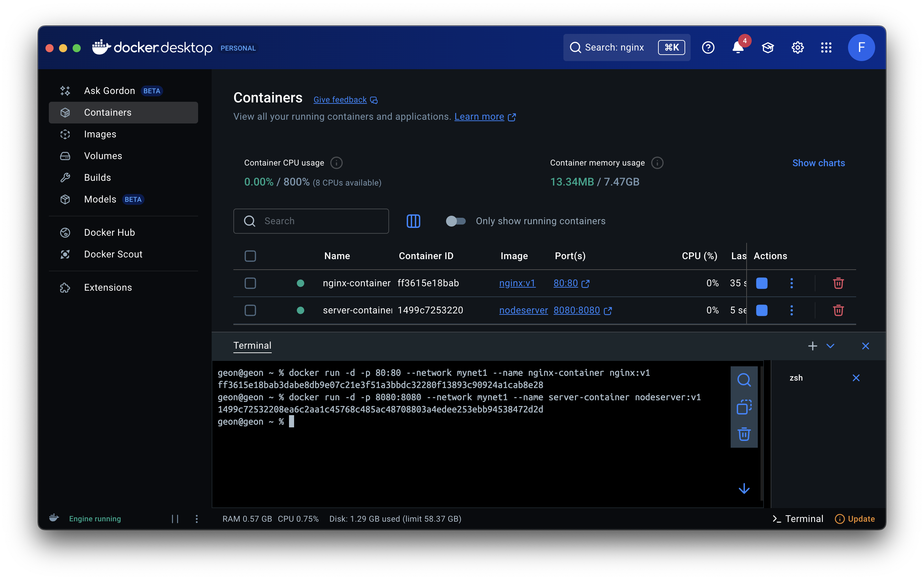Click the terminal copy selection icon

pos(744,407)
